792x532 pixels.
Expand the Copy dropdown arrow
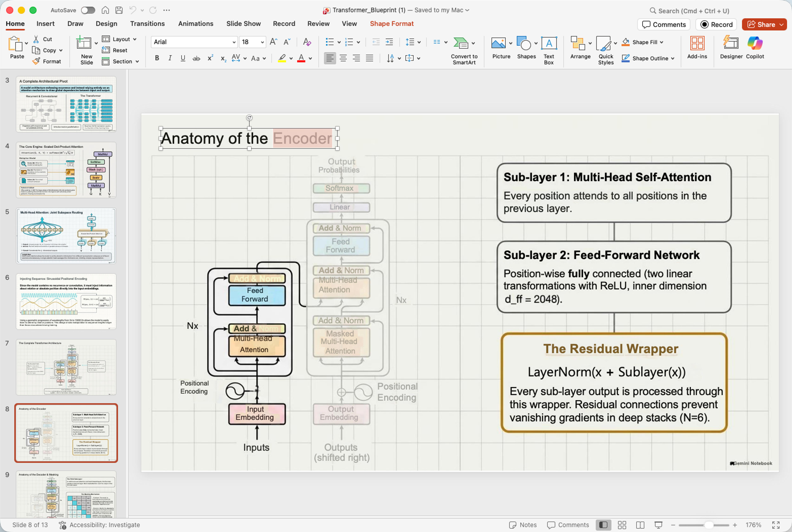(x=61, y=50)
